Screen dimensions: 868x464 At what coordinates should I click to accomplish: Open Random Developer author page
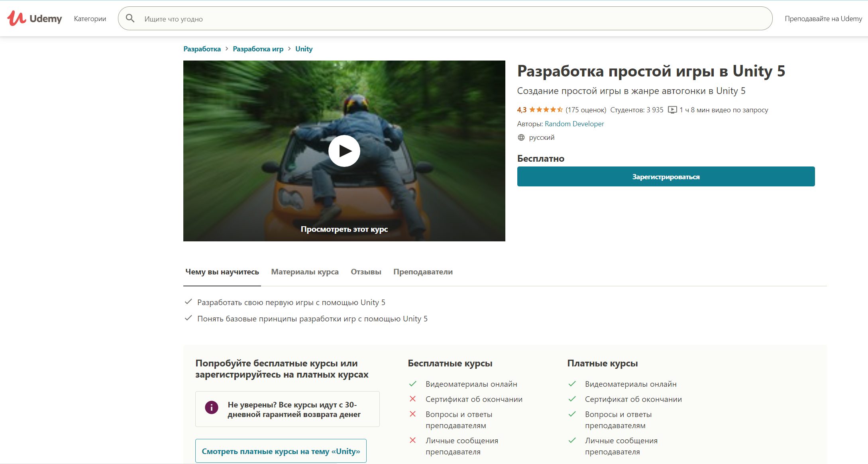pyautogui.click(x=574, y=123)
